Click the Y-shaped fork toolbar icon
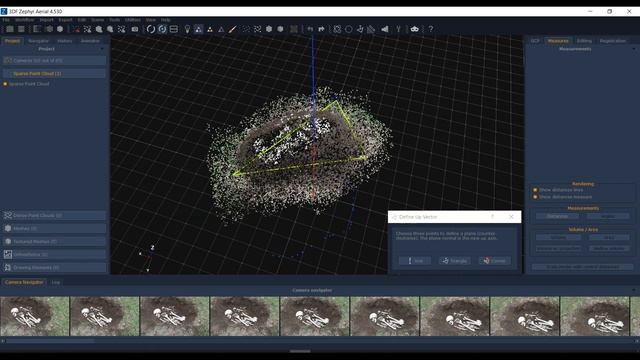Image resolution: width=640 pixels, height=360 pixels. pos(398,29)
